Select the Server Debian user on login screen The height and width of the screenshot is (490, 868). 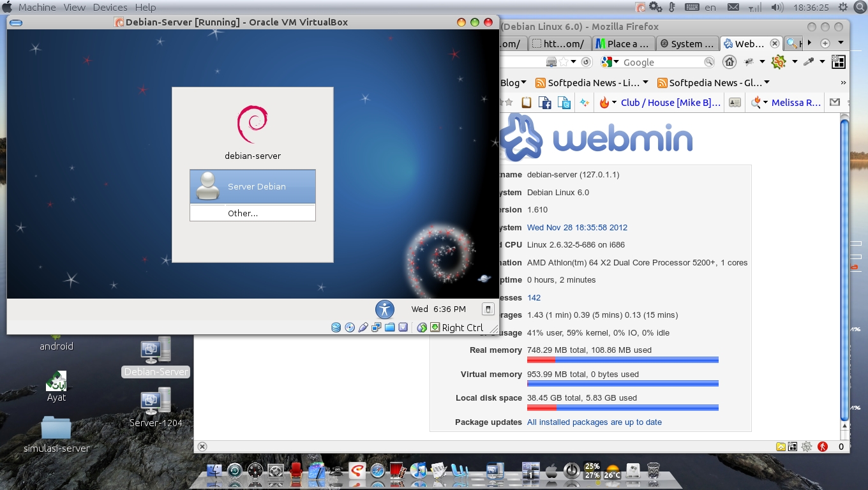253,186
